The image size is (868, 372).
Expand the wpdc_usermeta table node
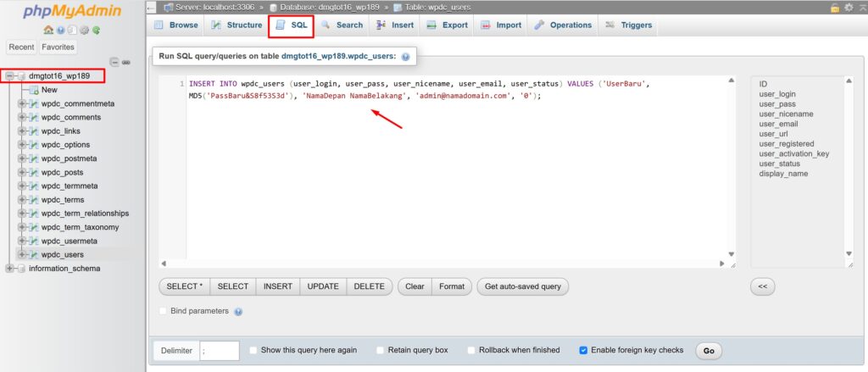(21, 241)
